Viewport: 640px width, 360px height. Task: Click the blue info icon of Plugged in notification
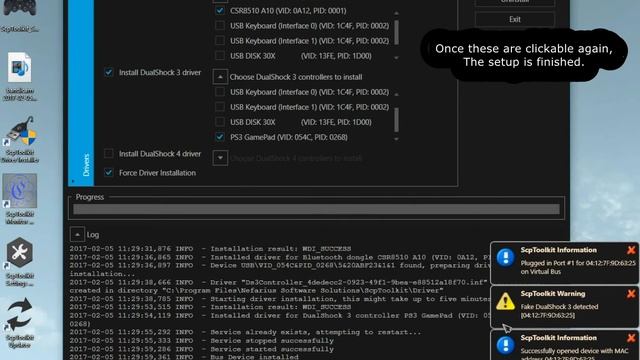(x=505, y=258)
